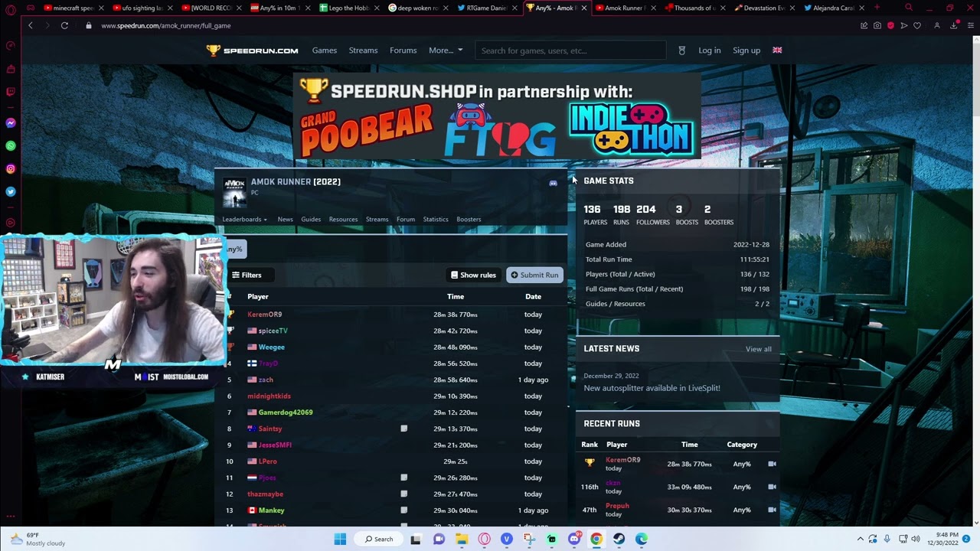Open Chrome from the taskbar
The width and height of the screenshot is (980, 551).
596,539
